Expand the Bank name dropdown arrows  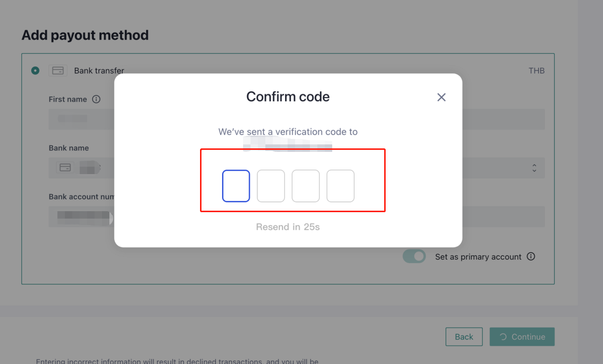[534, 168]
